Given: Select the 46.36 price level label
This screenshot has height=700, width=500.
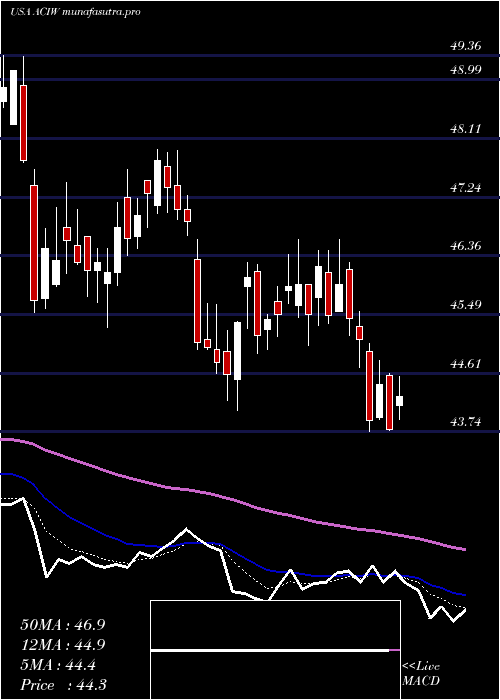Looking at the screenshot, I should [x=466, y=246].
